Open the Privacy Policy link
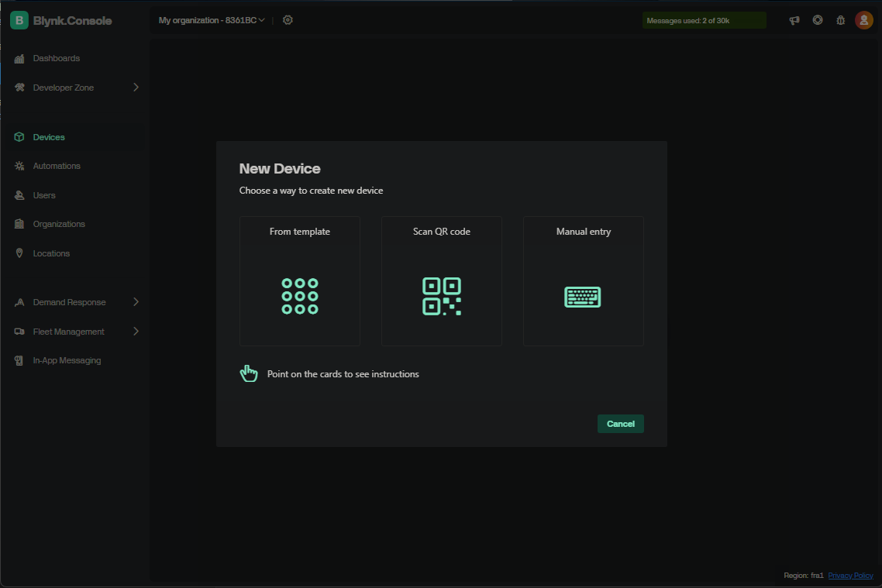Image resolution: width=882 pixels, height=588 pixels. pyautogui.click(x=850, y=576)
